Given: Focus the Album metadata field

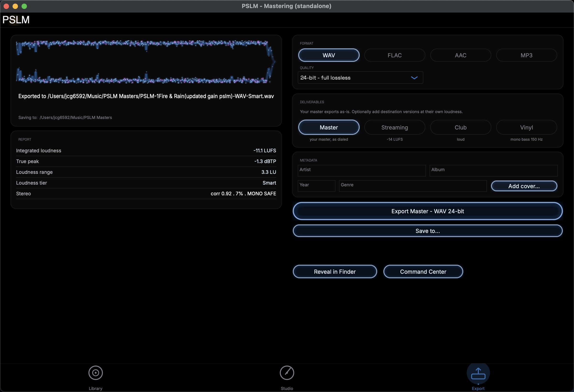Looking at the screenshot, I should click(x=493, y=171).
